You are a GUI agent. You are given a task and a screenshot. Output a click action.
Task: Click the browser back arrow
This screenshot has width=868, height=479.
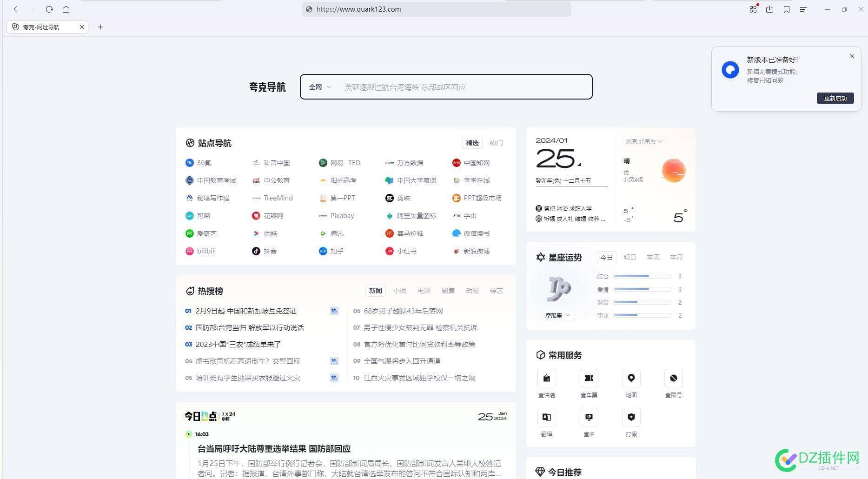[16, 9]
